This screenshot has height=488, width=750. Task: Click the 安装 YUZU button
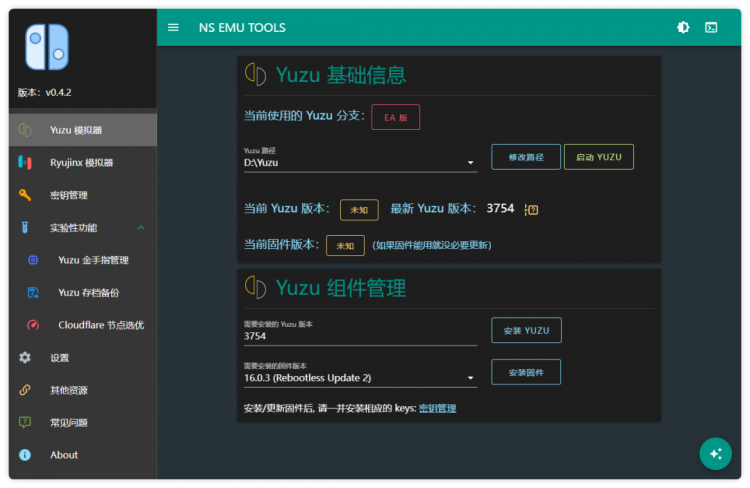(x=526, y=330)
